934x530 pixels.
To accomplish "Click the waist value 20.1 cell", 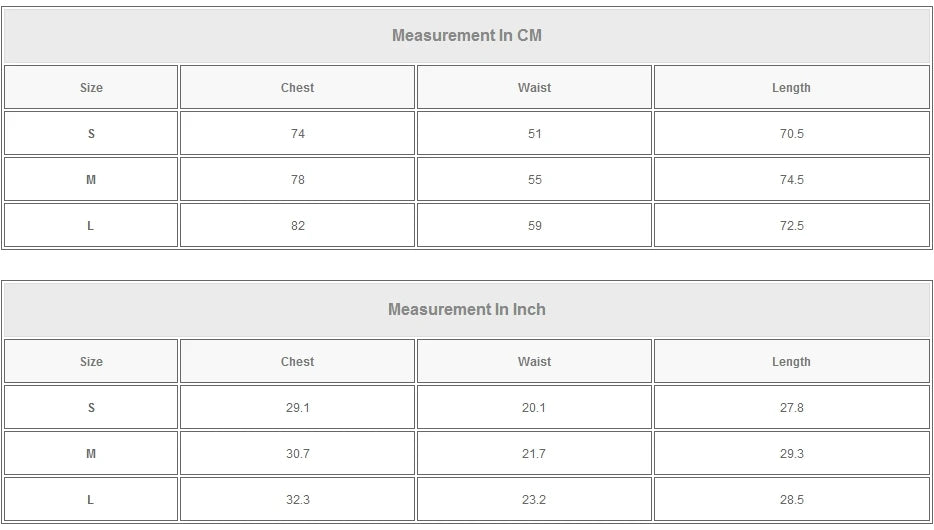I will tap(534, 408).
